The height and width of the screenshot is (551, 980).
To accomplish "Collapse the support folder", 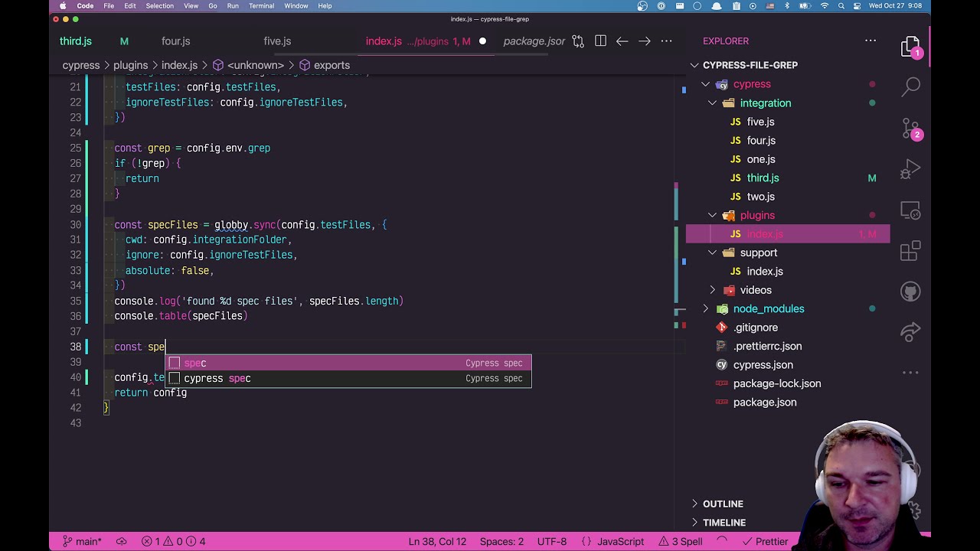I will [x=713, y=253].
